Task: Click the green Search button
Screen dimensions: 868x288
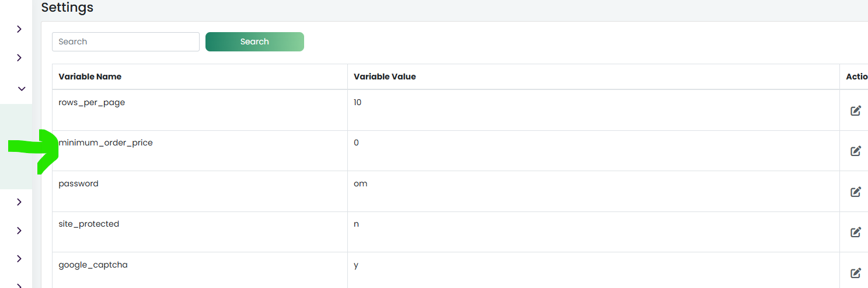Action: tap(255, 41)
